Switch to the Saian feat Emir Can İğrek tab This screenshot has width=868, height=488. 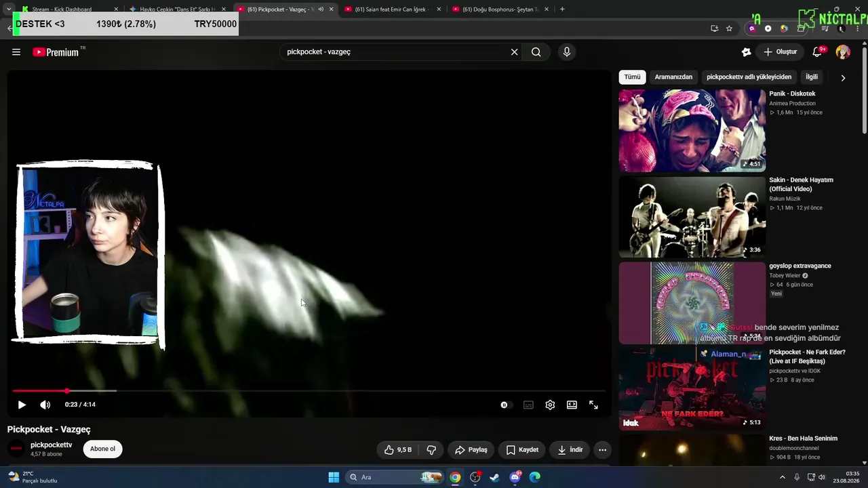[x=393, y=9]
